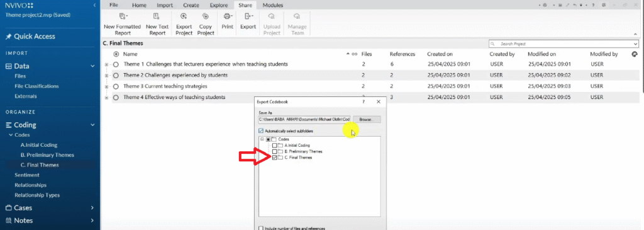Switch to the Explore tab
This screenshot has width=644, height=230.
219,5
